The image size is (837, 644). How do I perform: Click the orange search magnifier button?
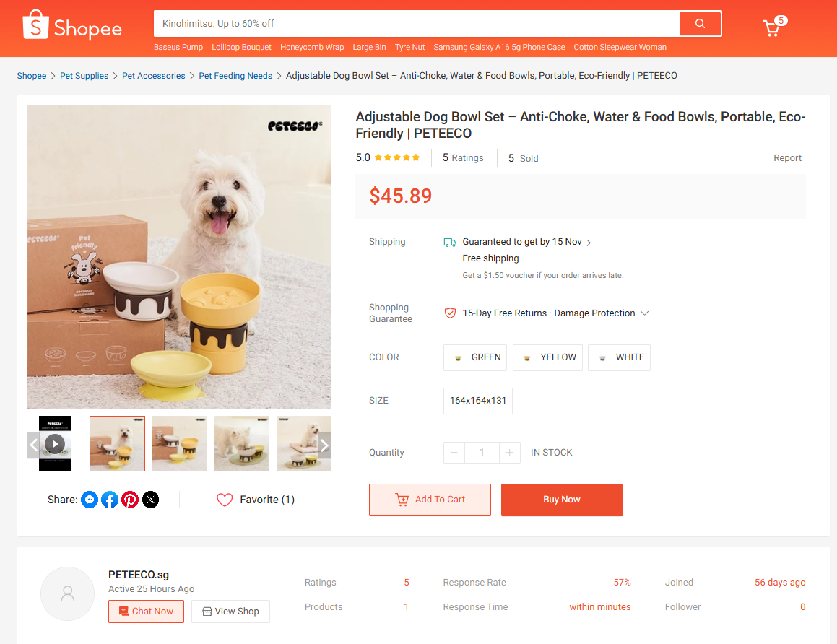tap(700, 24)
